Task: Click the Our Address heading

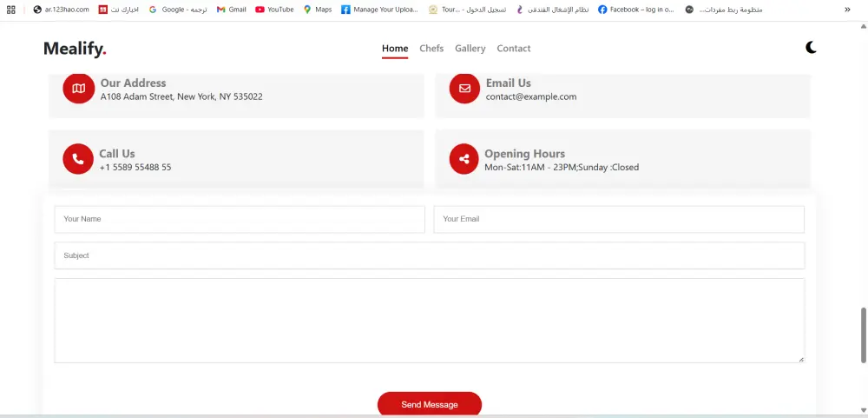Action: click(x=133, y=83)
